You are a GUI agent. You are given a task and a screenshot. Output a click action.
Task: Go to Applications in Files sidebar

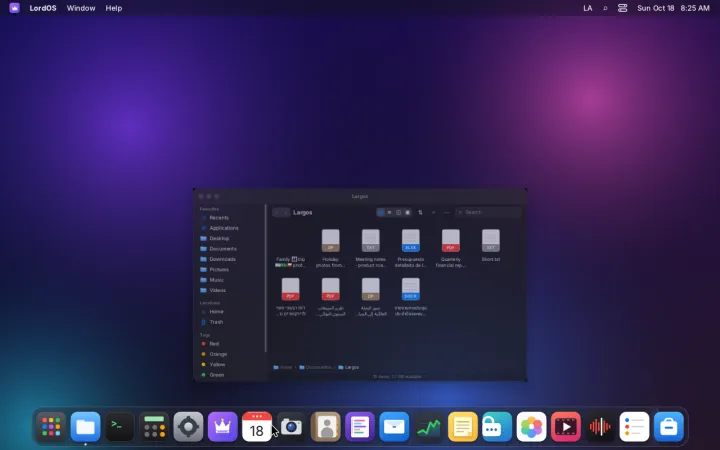click(x=231, y=228)
